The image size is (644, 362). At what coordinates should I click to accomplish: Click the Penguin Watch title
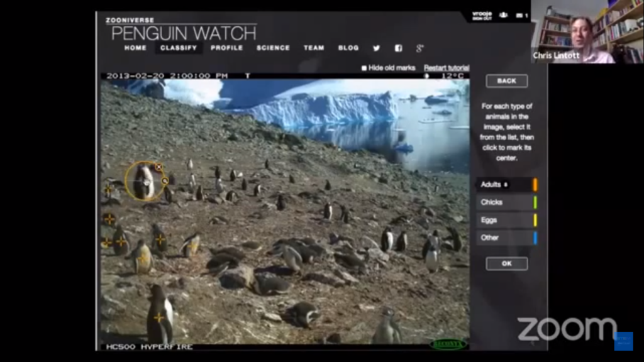(x=184, y=33)
